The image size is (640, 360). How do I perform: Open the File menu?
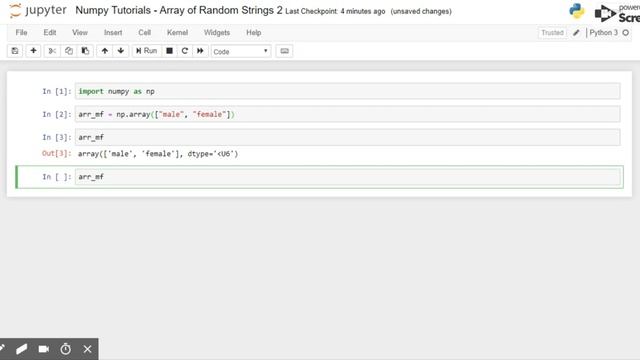pyautogui.click(x=21, y=33)
